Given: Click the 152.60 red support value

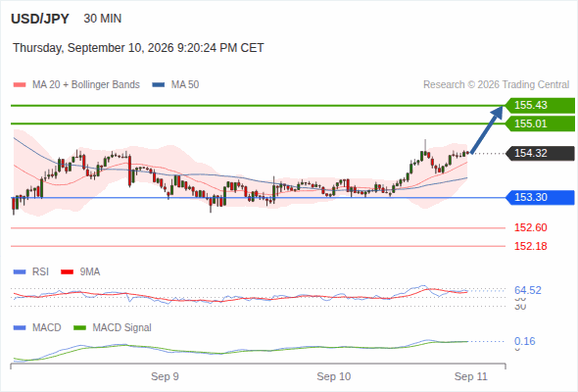Looking at the screenshot, I should point(531,227).
